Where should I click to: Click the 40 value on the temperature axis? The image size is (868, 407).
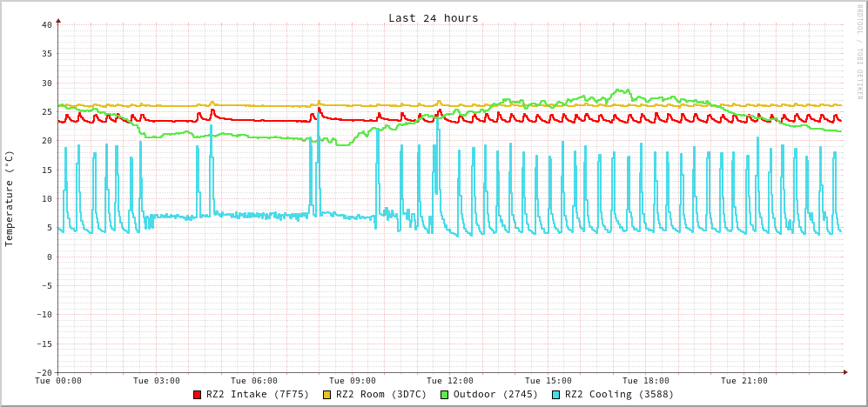[46, 25]
